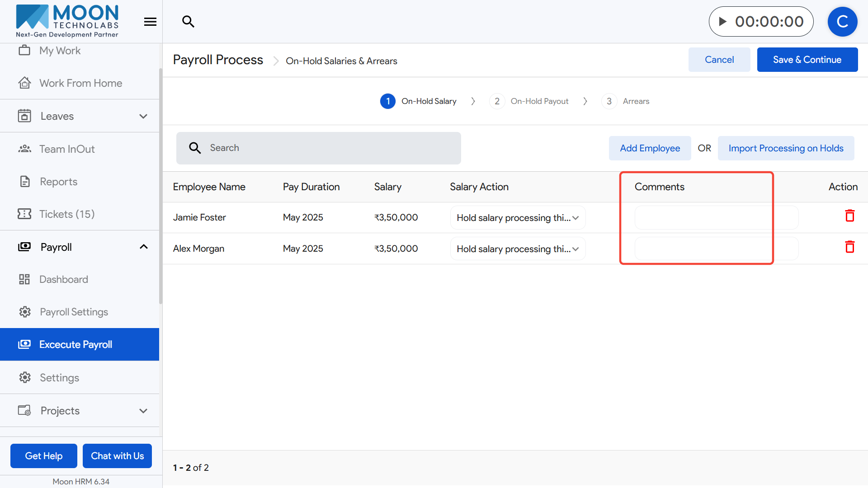Click the Save & Continue button
Image resolution: width=868 pixels, height=488 pixels.
point(807,60)
